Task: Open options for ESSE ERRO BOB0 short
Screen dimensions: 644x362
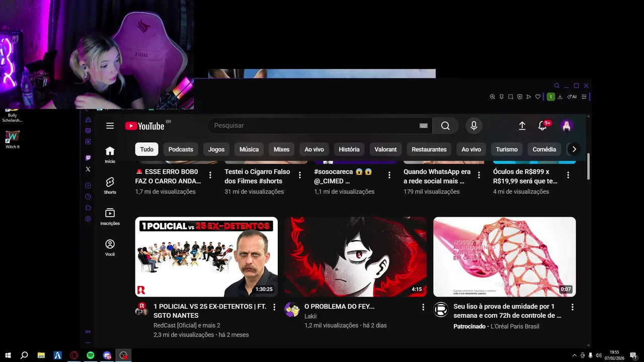Action: tap(210, 175)
